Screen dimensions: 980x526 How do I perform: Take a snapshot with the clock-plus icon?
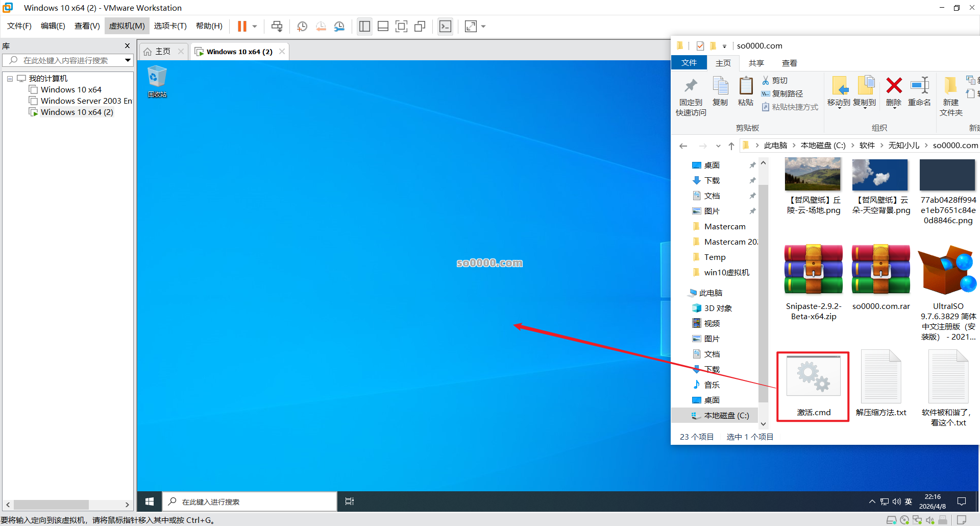coord(302,27)
